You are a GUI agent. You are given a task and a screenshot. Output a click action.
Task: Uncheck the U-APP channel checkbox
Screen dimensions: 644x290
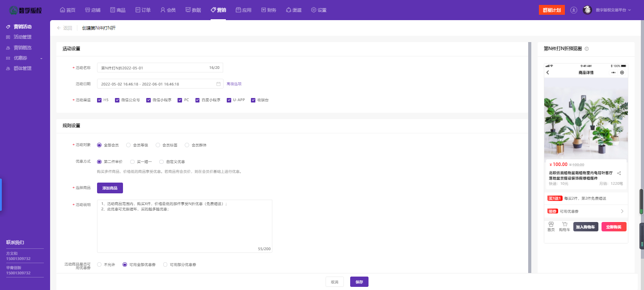tap(229, 100)
